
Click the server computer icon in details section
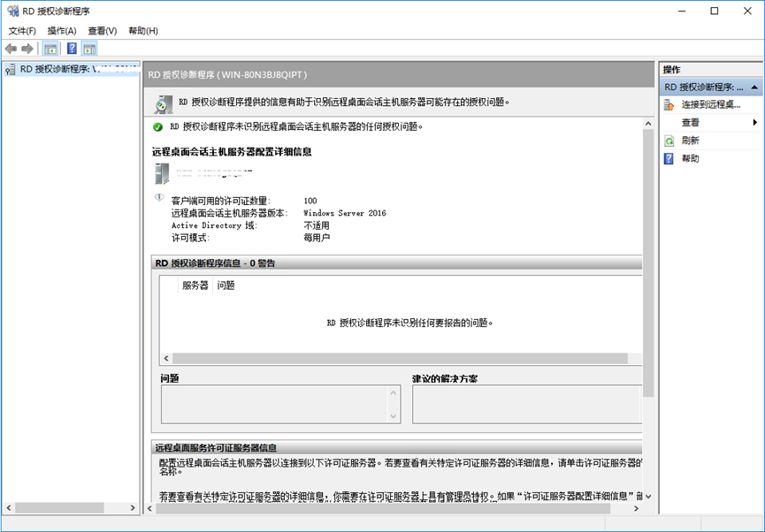160,172
